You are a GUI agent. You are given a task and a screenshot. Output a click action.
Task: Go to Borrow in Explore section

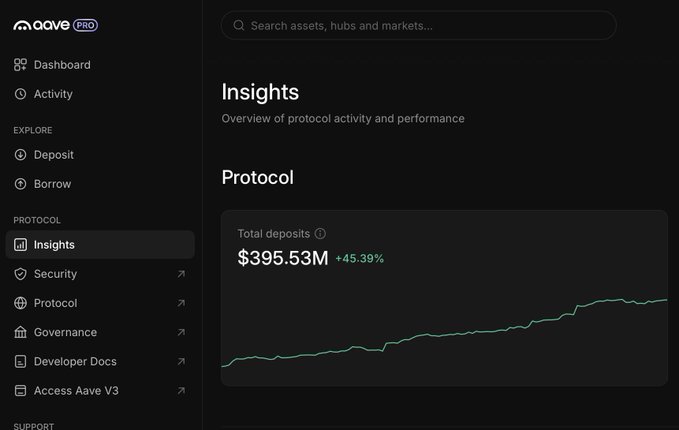[x=100, y=184]
